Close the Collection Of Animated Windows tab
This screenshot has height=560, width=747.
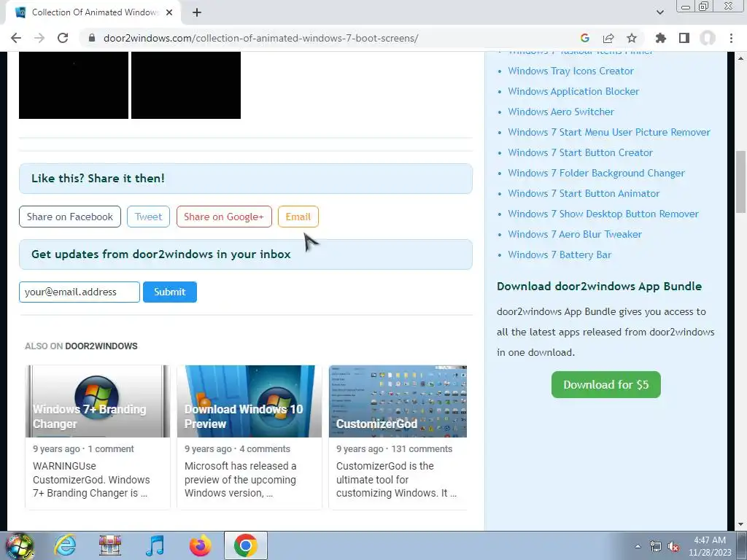click(169, 12)
